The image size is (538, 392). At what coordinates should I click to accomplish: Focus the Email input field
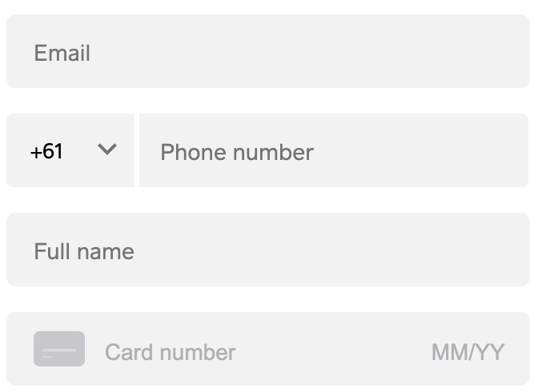(268, 51)
